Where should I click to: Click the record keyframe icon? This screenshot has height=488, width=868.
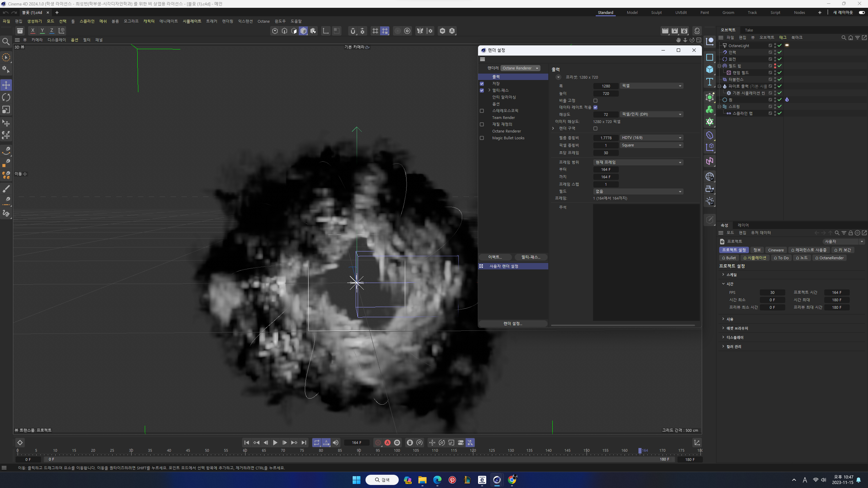click(378, 443)
